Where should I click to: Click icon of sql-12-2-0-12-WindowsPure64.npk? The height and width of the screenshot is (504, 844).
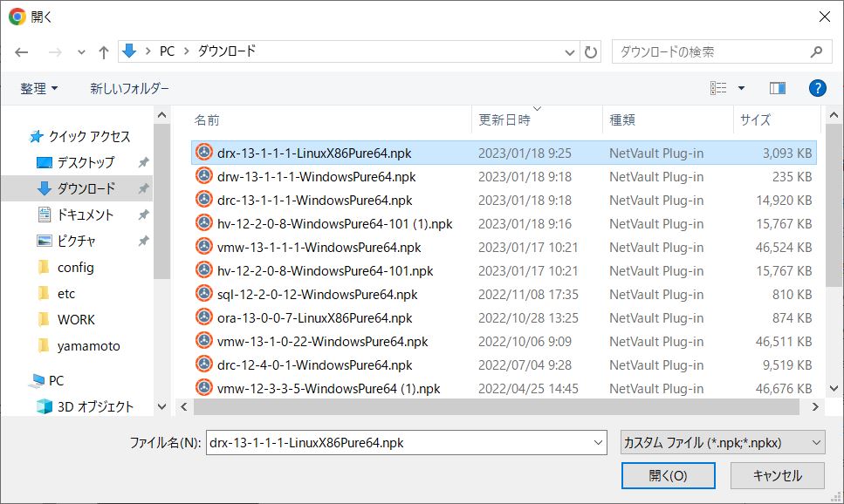pyautogui.click(x=204, y=294)
